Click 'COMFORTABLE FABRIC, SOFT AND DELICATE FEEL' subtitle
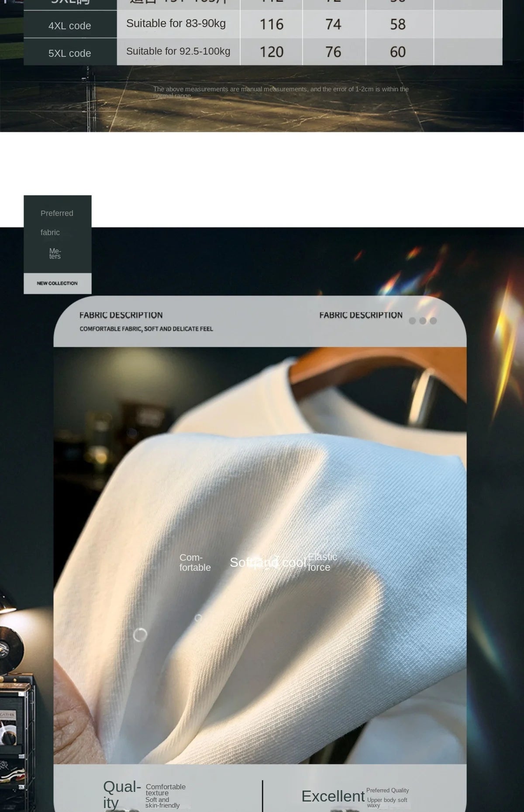 tap(146, 329)
